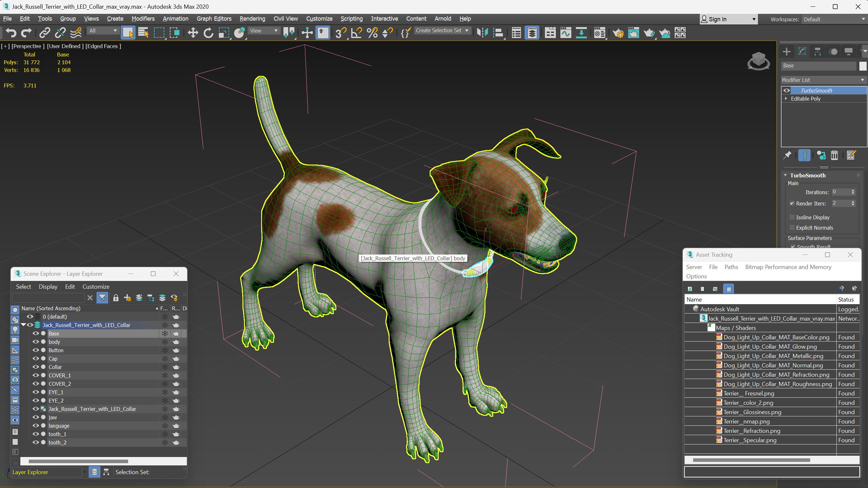Open the Workspaces Default dropdown
Viewport: 868px width, 488px height.
[834, 19]
